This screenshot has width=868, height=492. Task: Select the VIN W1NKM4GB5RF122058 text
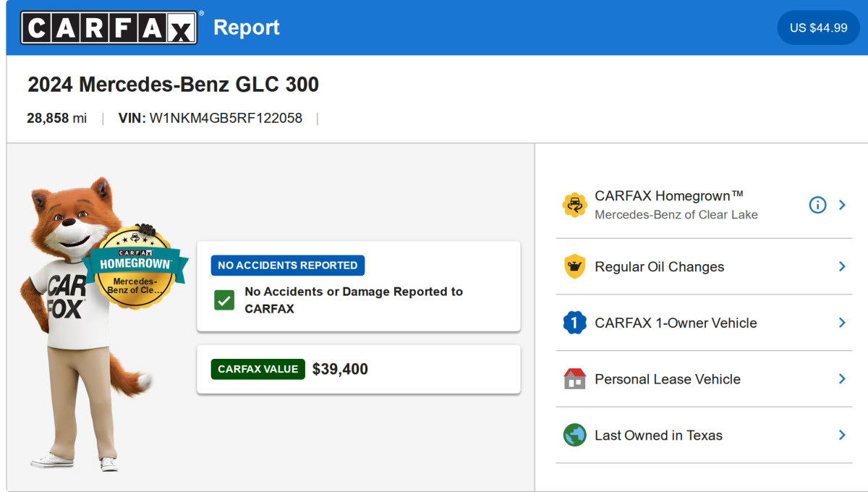210,118
